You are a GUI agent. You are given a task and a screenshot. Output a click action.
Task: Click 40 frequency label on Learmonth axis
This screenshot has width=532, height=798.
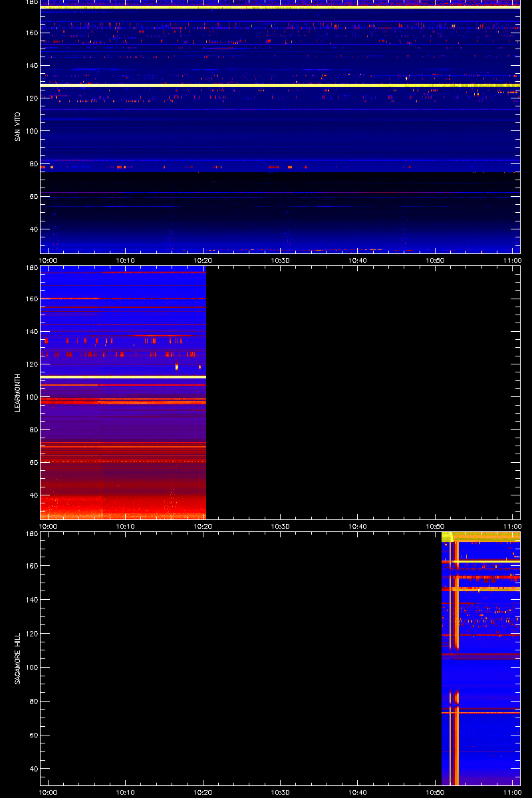click(x=33, y=495)
